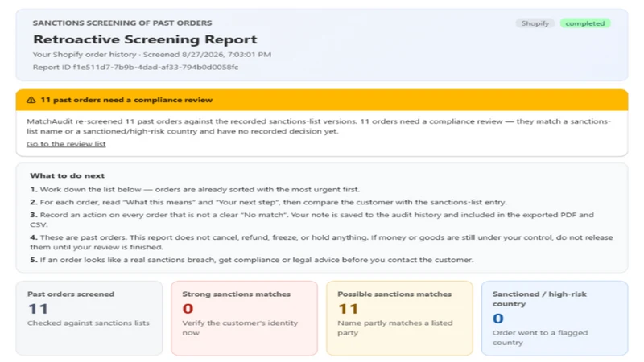Click the completed status badge
The width and height of the screenshot is (644, 362).
[x=585, y=23]
